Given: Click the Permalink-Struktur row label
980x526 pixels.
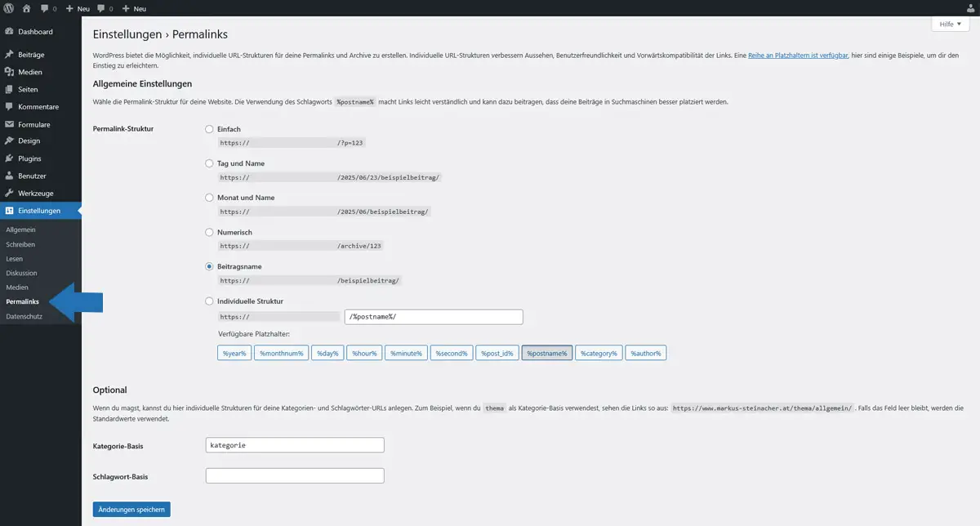Looking at the screenshot, I should [x=123, y=128].
